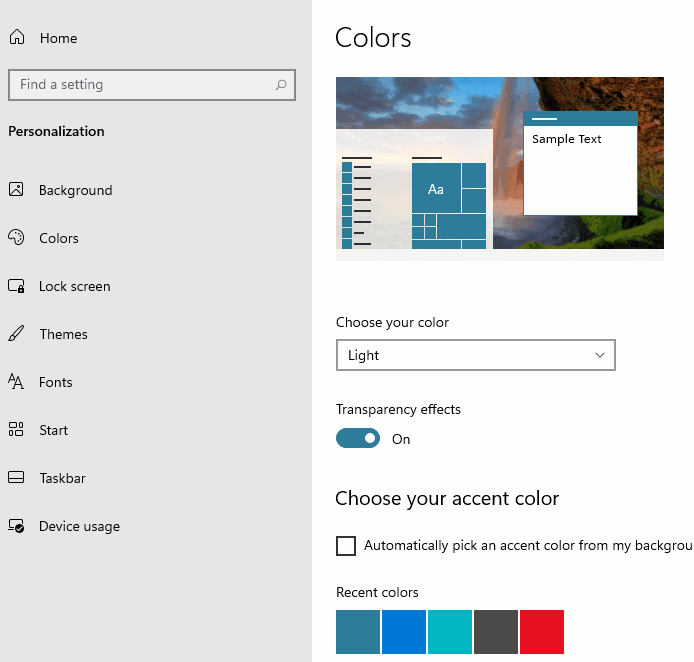Go to Lock screen settings
The image size is (694, 662).
tap(74, 286)
